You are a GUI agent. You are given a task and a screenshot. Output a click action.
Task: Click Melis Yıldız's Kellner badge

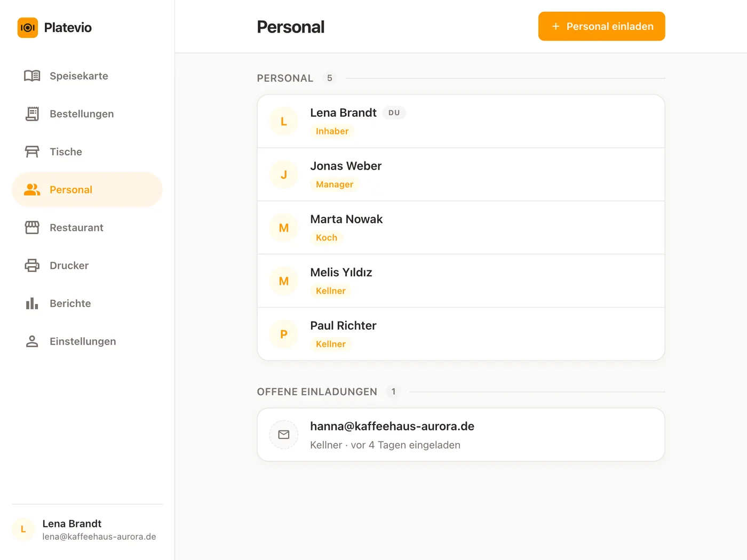331,291
